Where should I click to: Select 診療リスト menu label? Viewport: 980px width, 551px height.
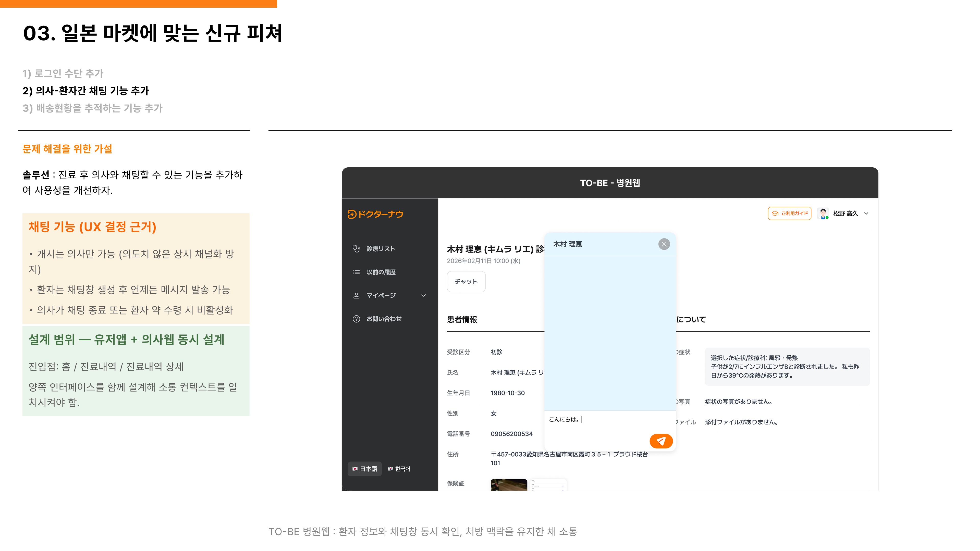(381, 249)
